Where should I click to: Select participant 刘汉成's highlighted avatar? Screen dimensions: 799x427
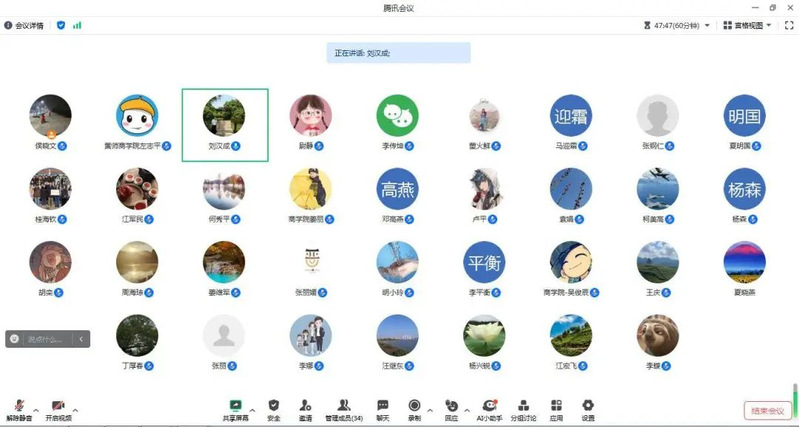point(224,117)
